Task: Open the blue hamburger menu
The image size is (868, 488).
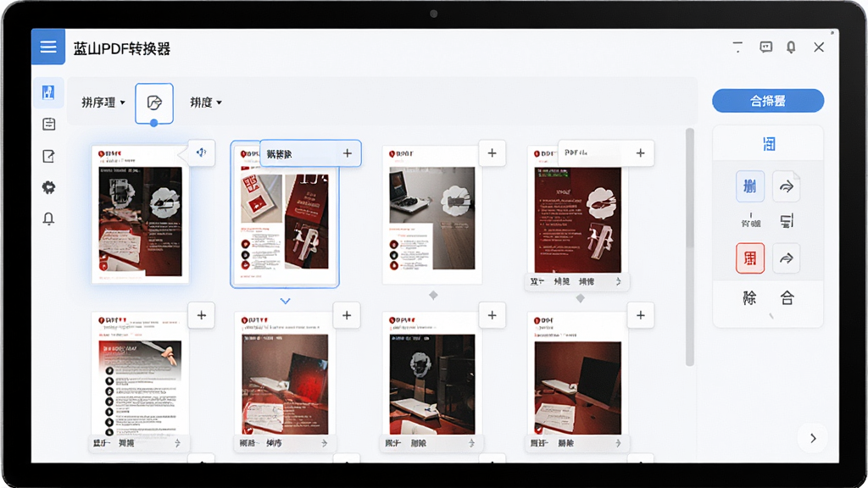Action: [x=48, y=47]
